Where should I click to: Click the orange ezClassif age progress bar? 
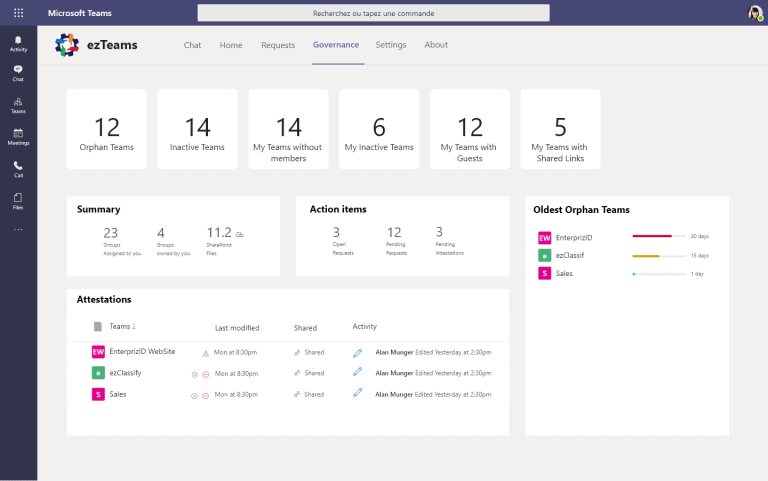pyautogui.click(x=659, y=256)
